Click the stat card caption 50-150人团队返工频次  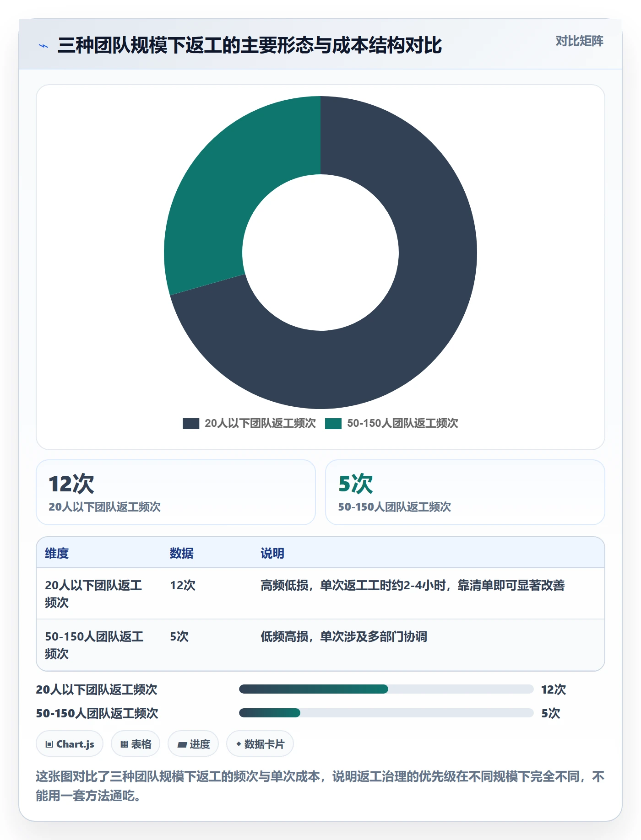pos(394,507)
